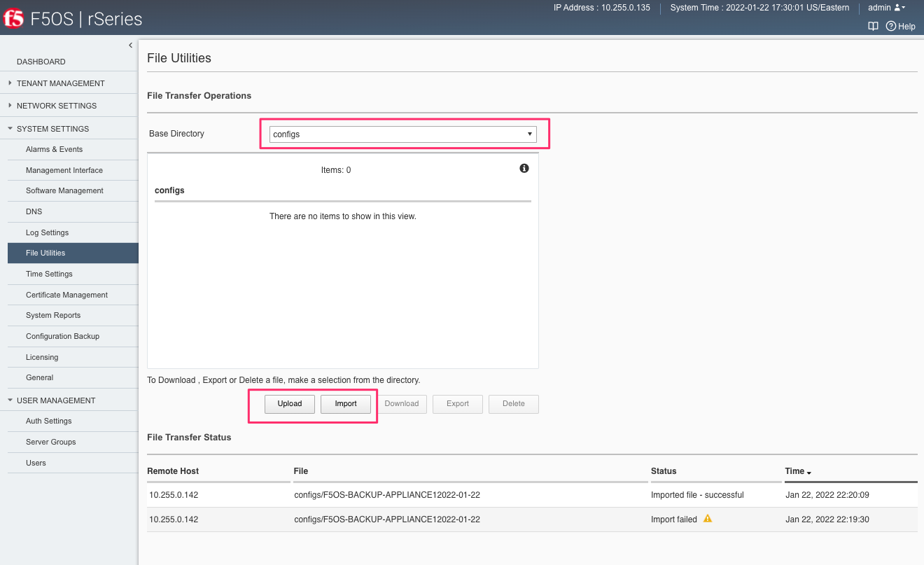
Task: Click remote host in the failed import row
Action: click(x=174, y=519)
